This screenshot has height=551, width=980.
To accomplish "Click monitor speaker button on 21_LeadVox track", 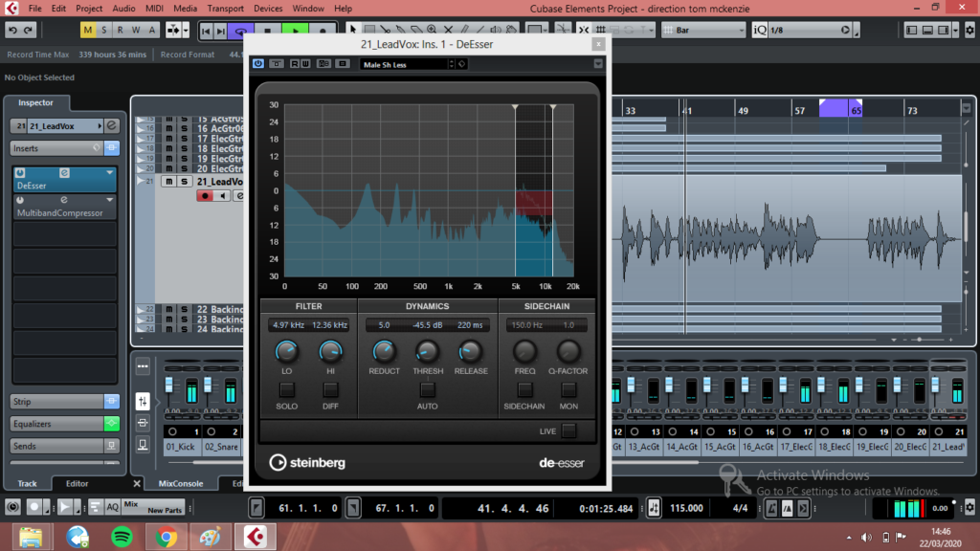I will pos(222,196).
